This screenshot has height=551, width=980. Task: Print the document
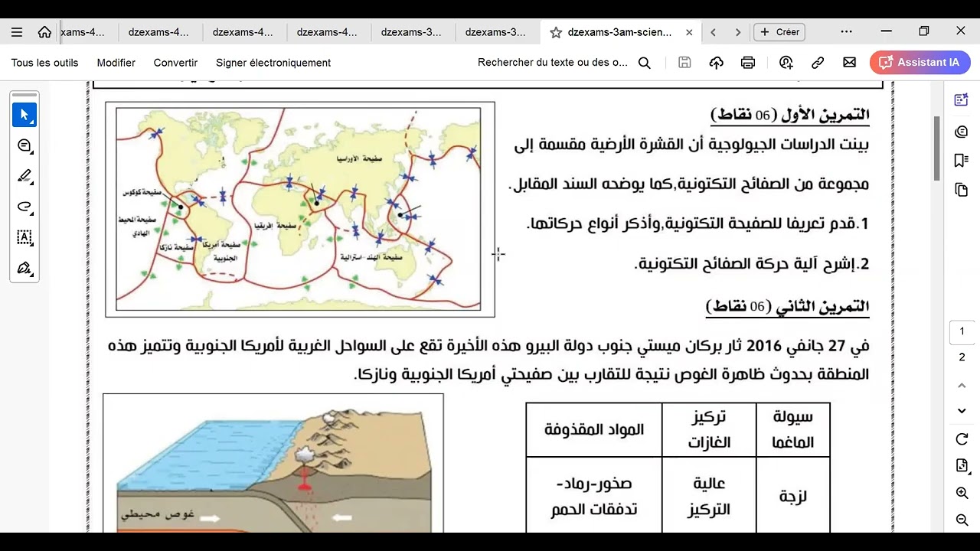[x=748, y=63]
